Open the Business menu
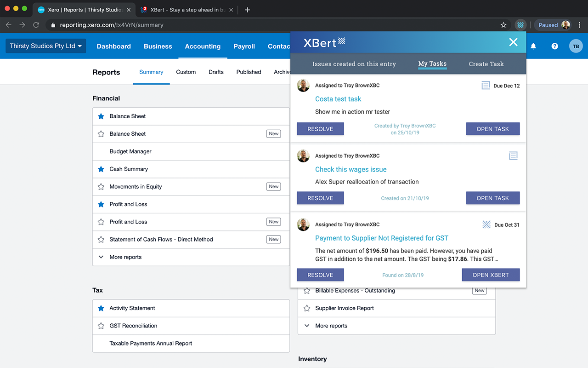 [x=158, y=46]
